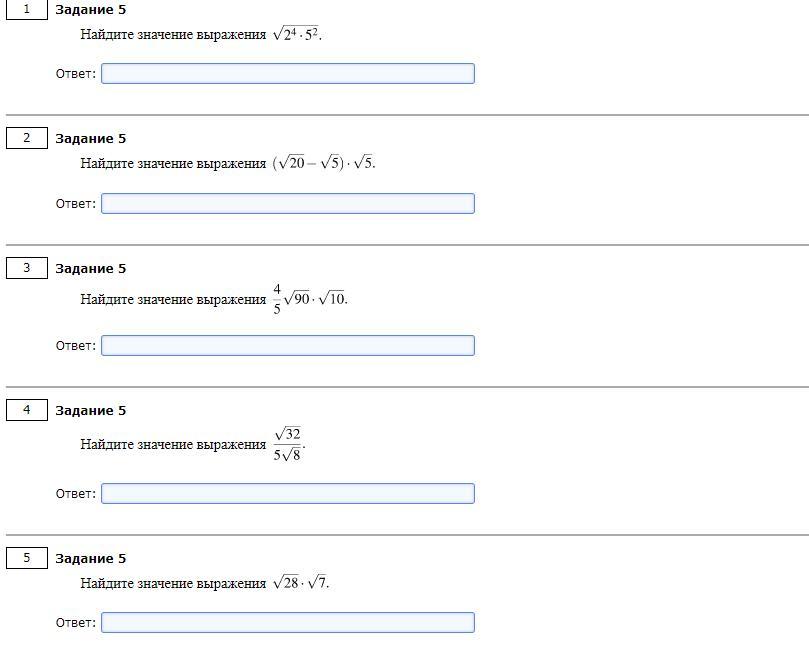809x645 pixels.
Task: Click the answer field for task 3
Action: click(x=288, y=345)
